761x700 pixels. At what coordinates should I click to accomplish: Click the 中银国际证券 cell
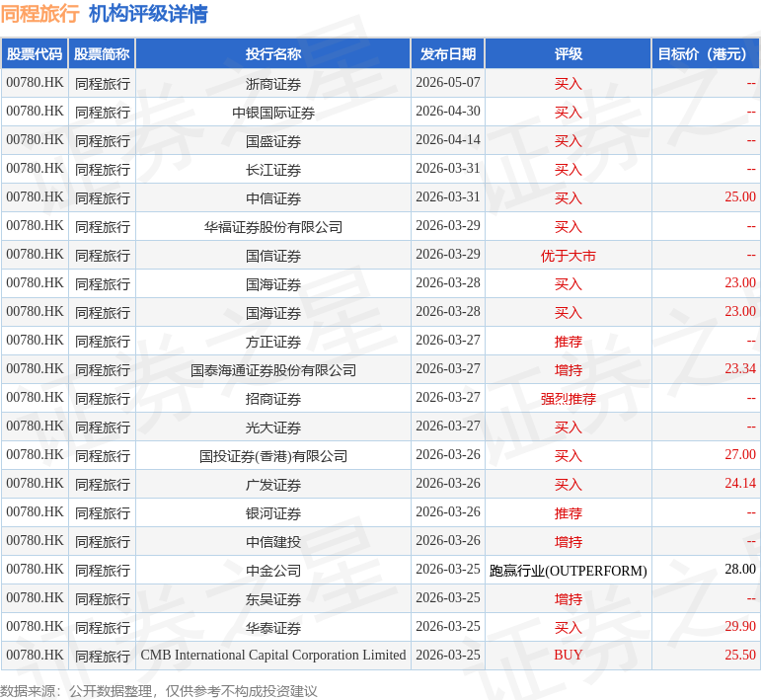(273, 113)
